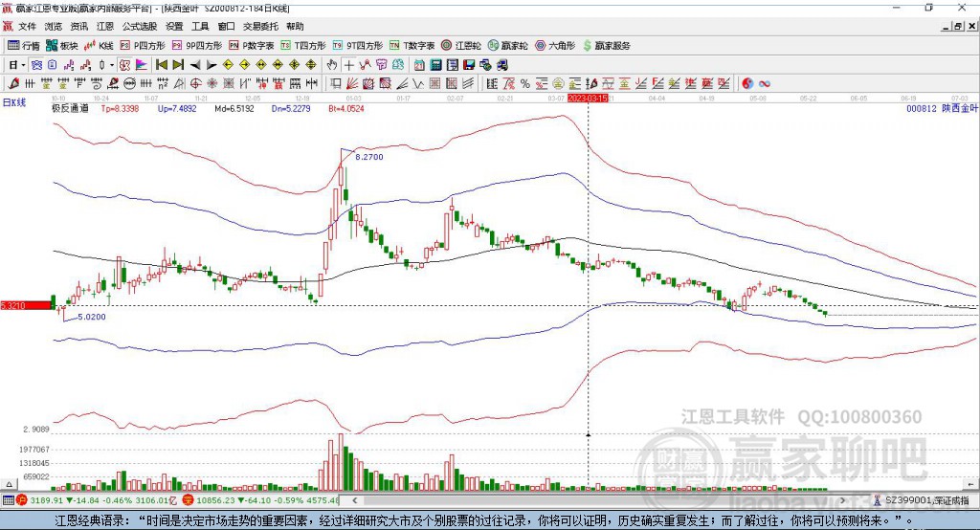Screen dimensions: 980x530
Task: Step chart backward with black left triangle
Action: click(195, 65)
